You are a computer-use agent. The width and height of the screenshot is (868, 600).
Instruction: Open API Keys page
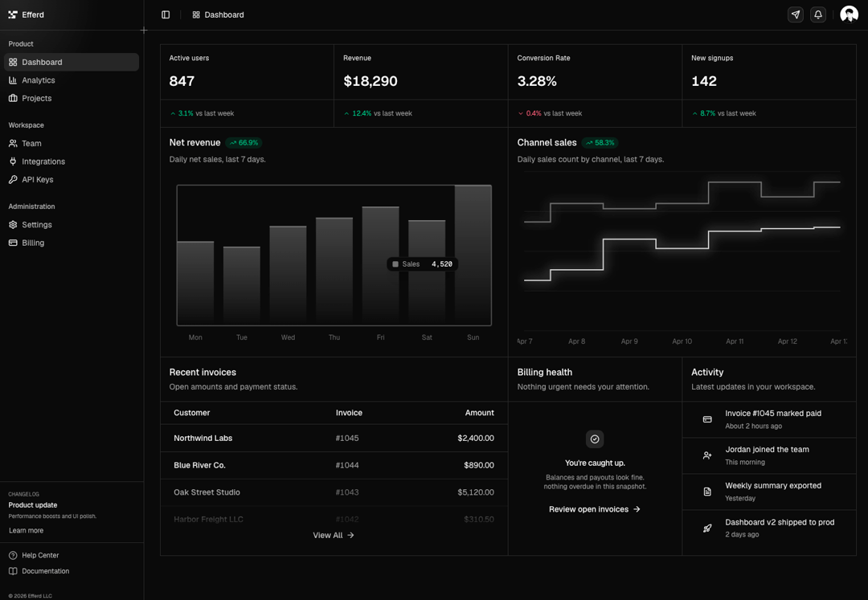72,180
